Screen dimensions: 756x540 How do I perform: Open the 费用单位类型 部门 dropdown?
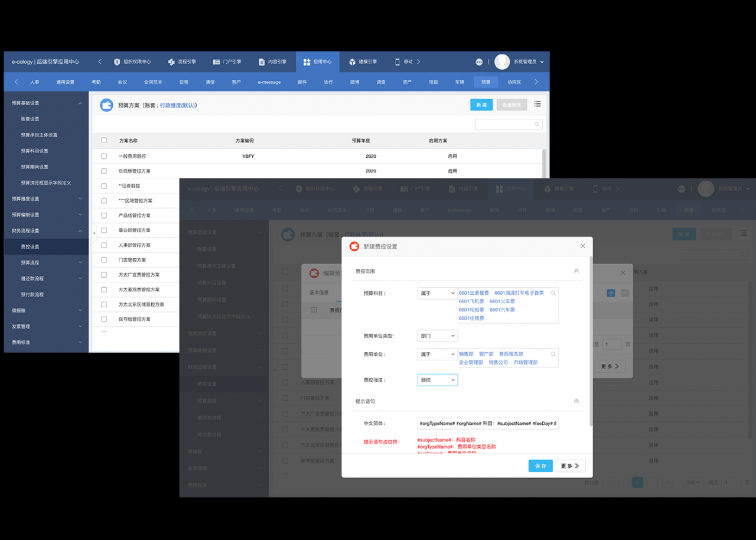tap(437, 336)
